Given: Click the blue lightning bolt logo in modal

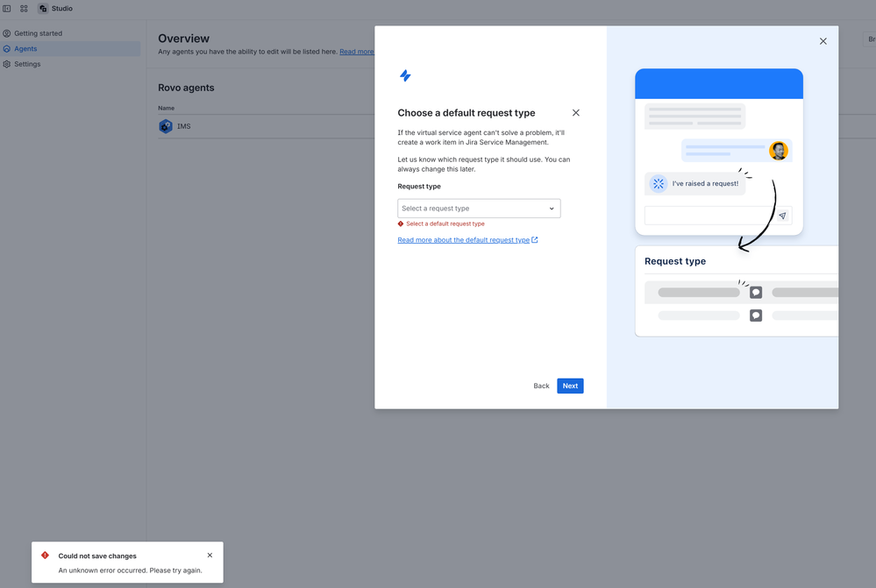Looking at the screenshot, I should pos(406,75).
